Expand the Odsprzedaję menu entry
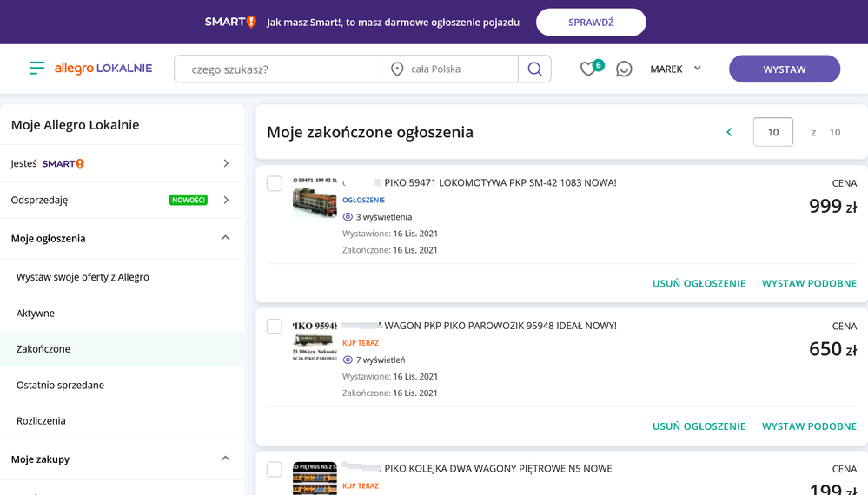Image resolution: width=868 pixels, height=495 pixels. click(x=226, y=200)
